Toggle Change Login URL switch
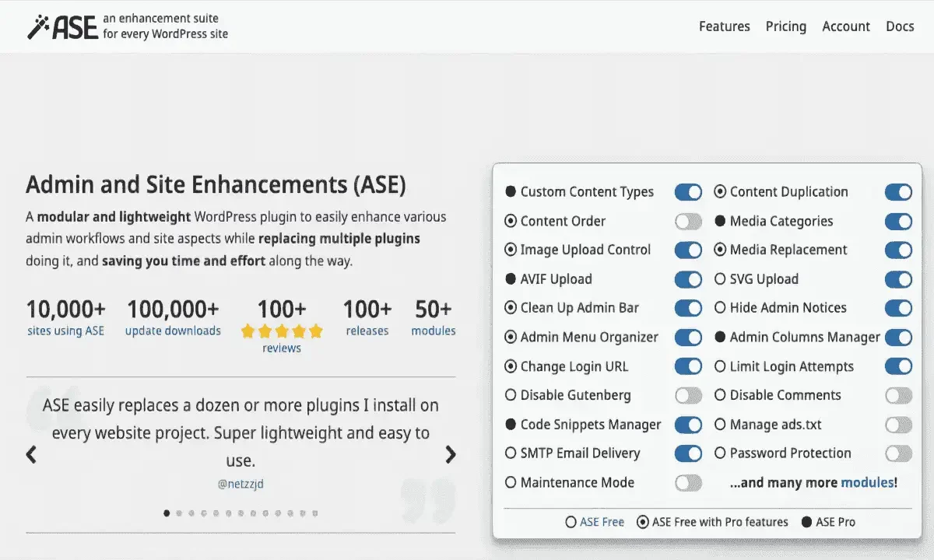This screenshot has width=934, height=560. tap(688, 366)
